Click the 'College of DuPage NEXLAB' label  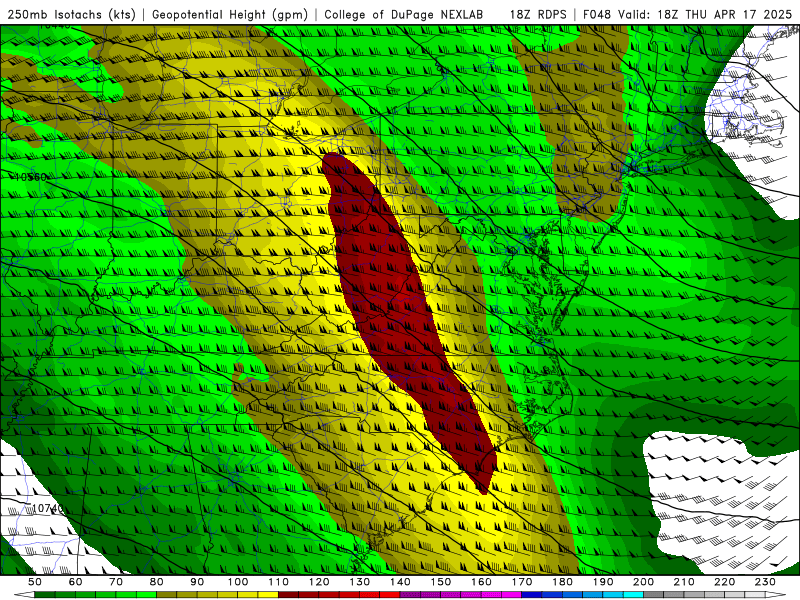point(404,14)
